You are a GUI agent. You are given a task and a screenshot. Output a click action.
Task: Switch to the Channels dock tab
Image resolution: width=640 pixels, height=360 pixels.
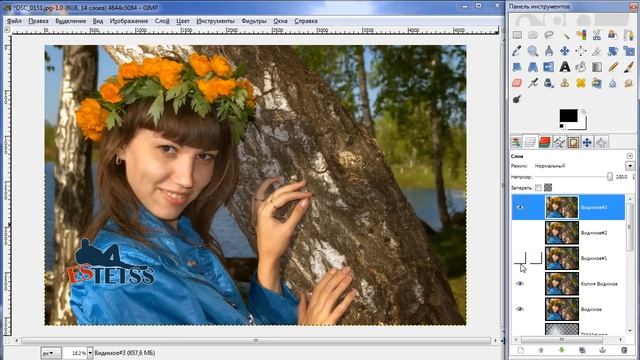[x=544, y=142]
